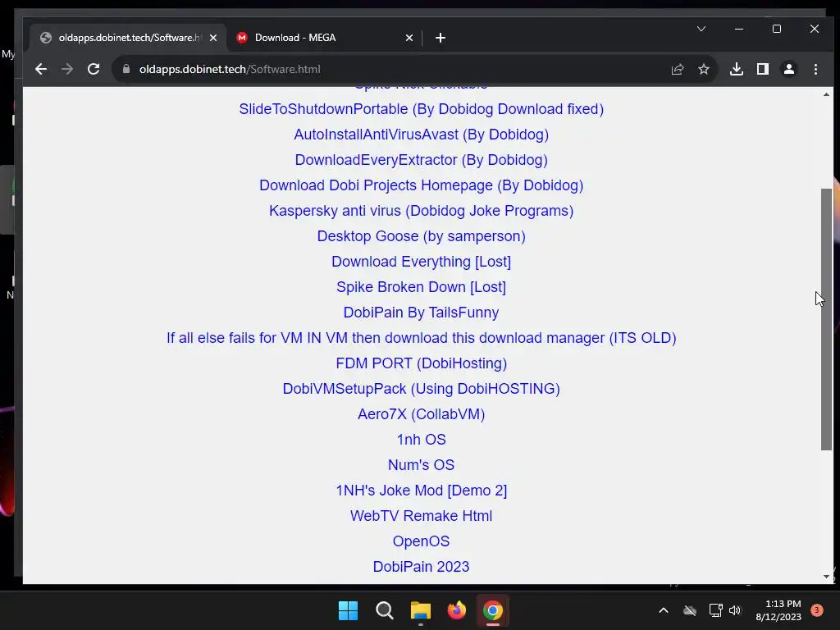The image size is (840, 630).
Task: Open FDM PORT (DobiHosting) link
Action: tap(421, 363)
